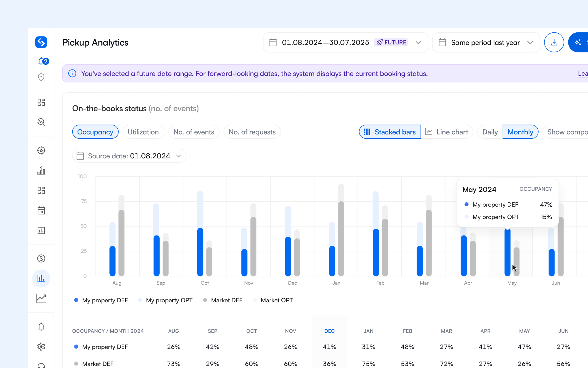Select the highlighted analytics bar-chart icon

(41, 278)
